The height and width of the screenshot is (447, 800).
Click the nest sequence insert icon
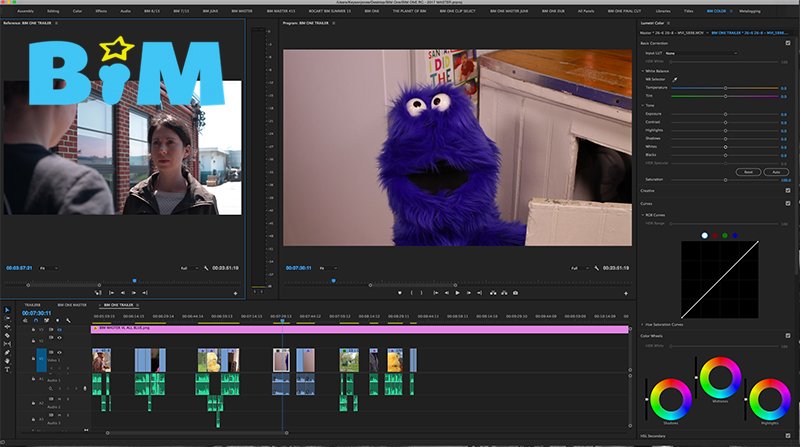[x=25, y=320]
